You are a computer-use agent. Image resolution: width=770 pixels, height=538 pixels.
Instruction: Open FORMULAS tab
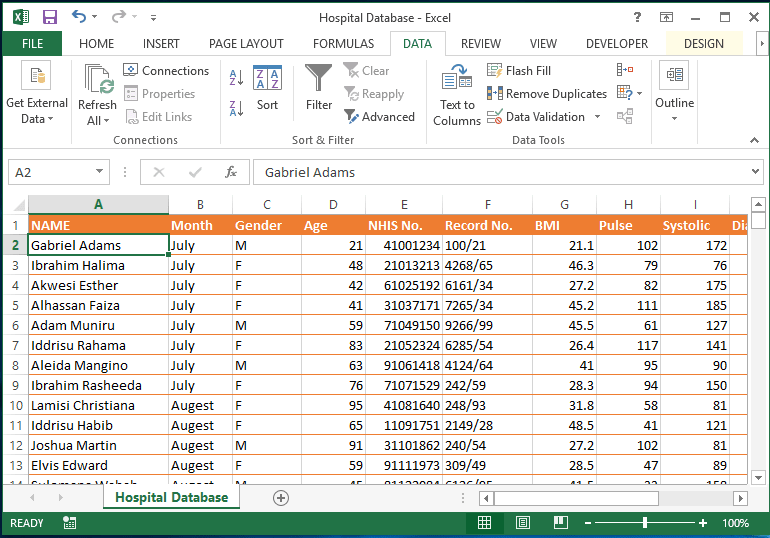[x=343, y=44]
